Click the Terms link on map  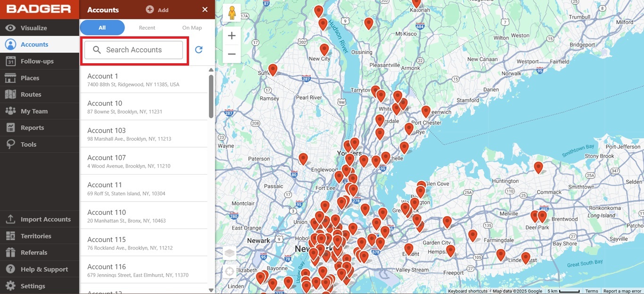(592, 291)
